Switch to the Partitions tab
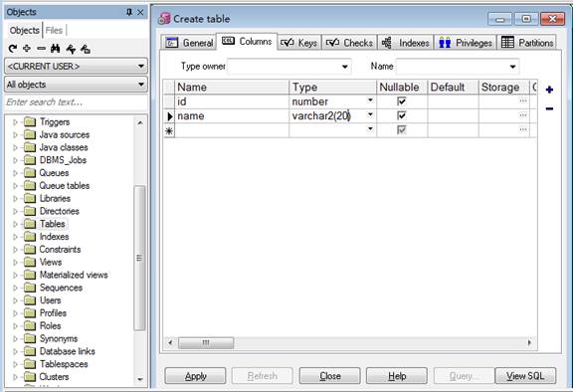Screen dimensions: 573x392 click(x=526, y=43)
